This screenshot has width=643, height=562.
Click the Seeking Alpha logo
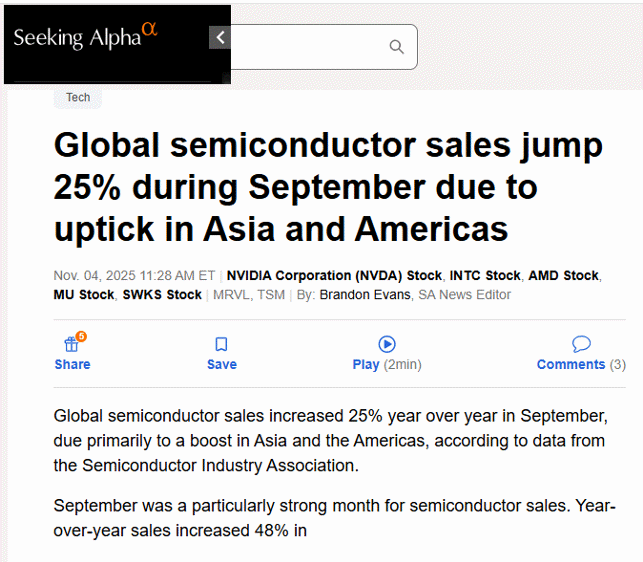(85, 36)
